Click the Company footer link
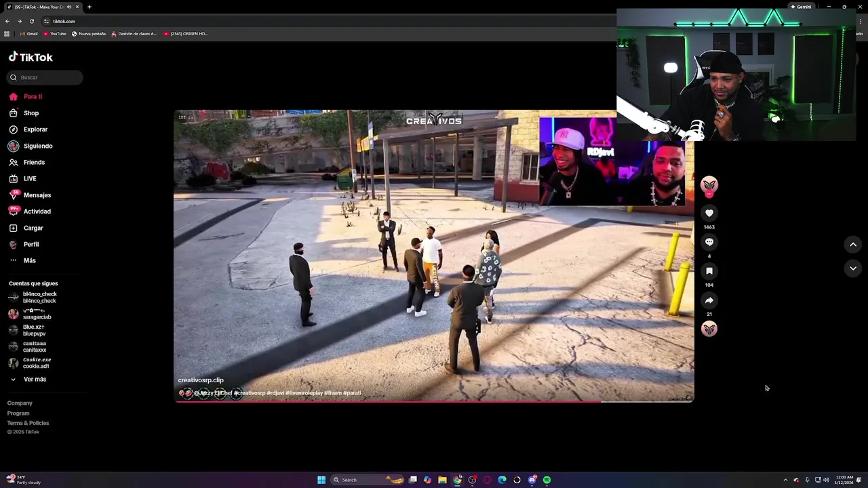The width and height of the screenshot is (868, 488). point(20,403)
